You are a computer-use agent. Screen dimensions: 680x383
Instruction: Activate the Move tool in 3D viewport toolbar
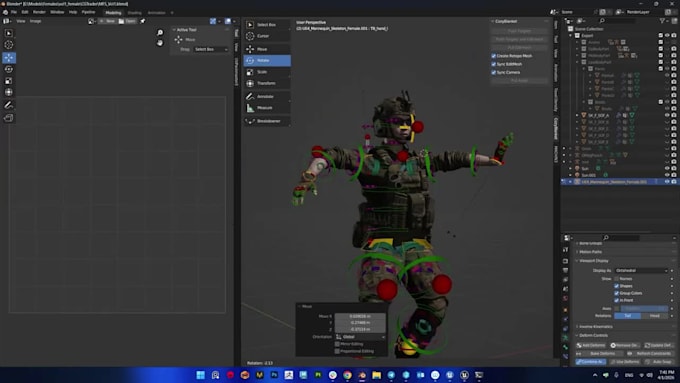(x=267, y=49)
